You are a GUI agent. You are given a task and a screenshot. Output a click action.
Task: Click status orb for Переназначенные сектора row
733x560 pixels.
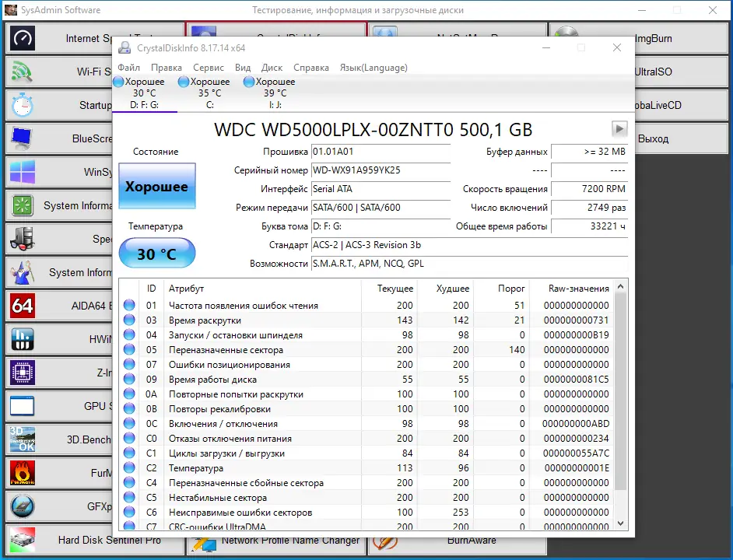[x=129, y=350]
